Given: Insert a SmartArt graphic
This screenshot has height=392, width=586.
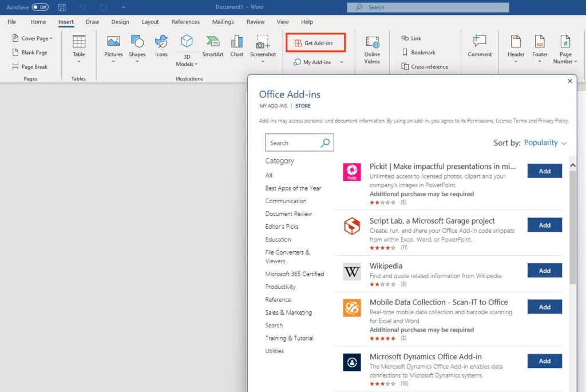Looking at the screenshot, I should (212, 42).
